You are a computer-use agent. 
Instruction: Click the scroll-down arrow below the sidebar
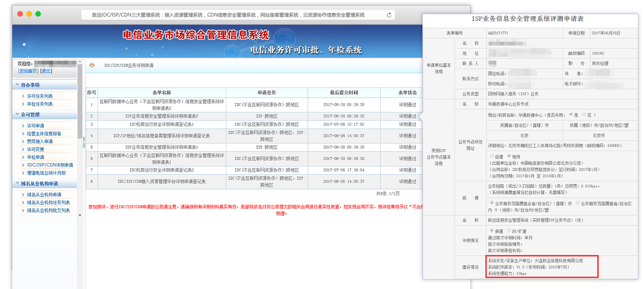(x=80, y=216)
